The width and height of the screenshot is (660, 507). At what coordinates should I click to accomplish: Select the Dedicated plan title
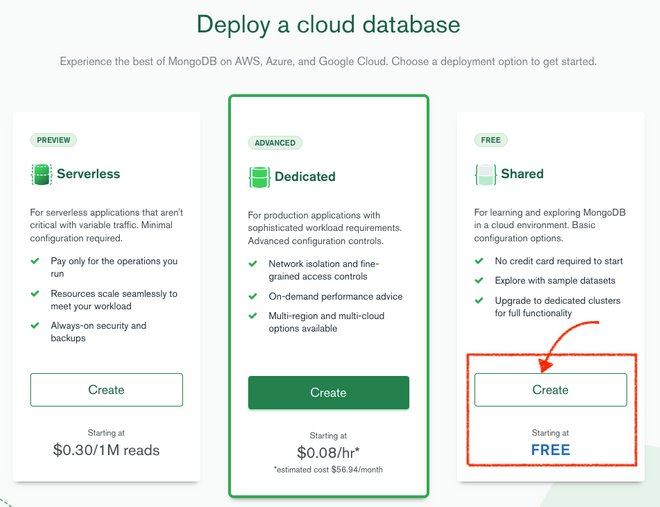click(x=305, y=177)
